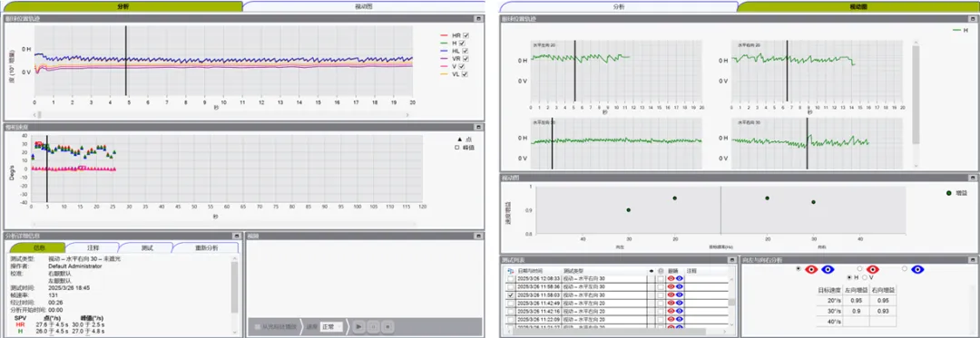Check the 11:58:36 test row checkbox

coord(512,287)
